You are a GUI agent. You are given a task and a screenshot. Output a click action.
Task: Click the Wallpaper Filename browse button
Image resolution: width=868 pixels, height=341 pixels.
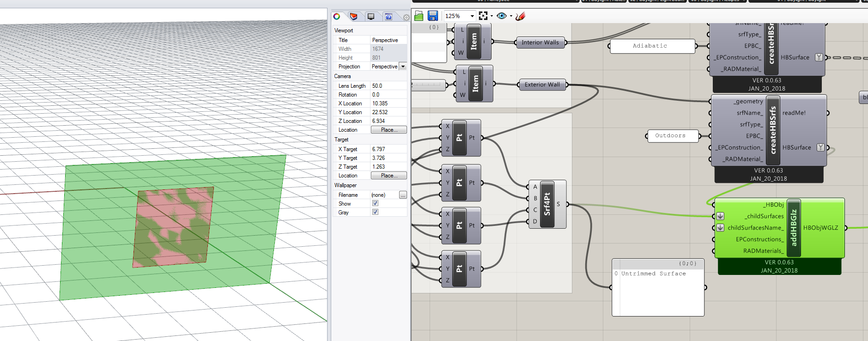tap(403, 195)
